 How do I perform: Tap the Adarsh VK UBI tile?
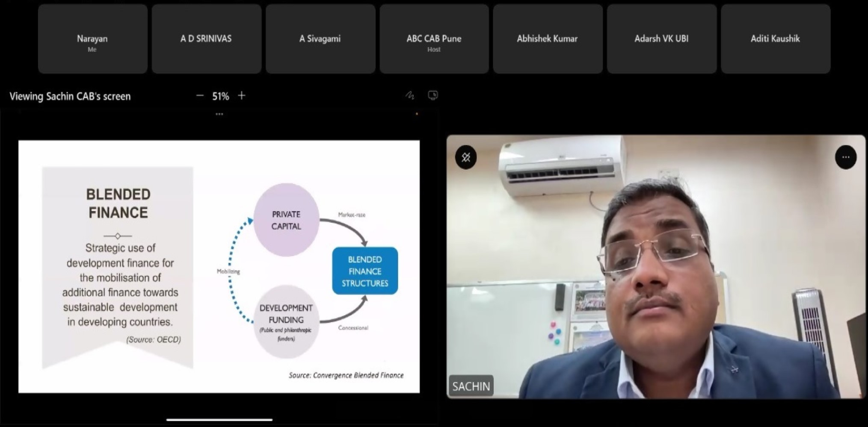[661, 39]
